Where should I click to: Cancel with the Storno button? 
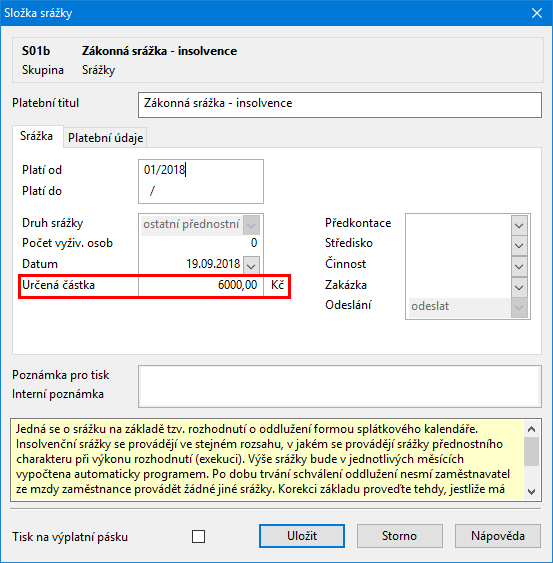point(399,536)
